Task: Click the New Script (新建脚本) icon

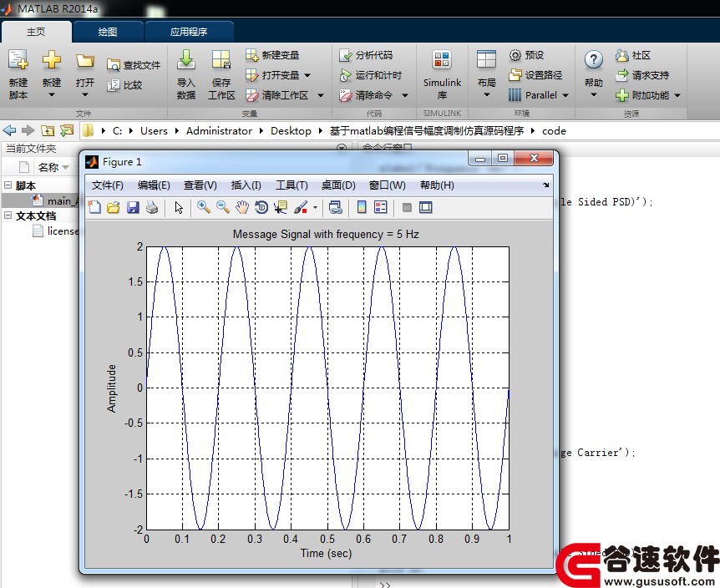Action: pos(18,61)
